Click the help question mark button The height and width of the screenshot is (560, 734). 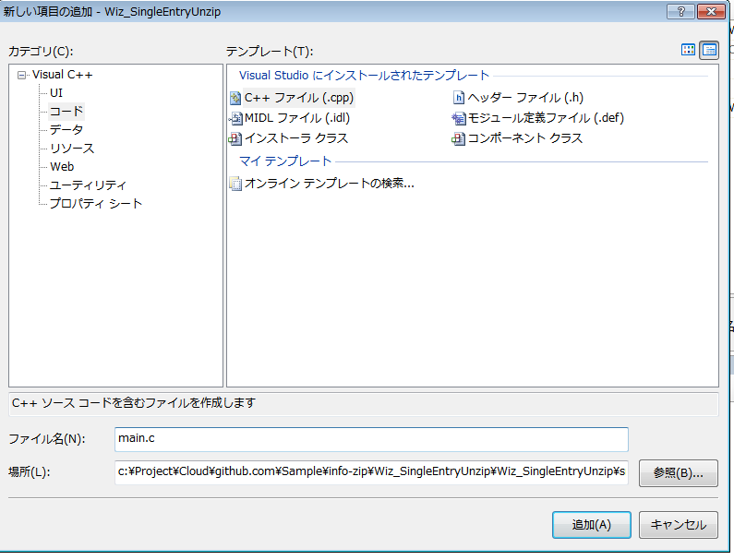(x=681, y=11)
